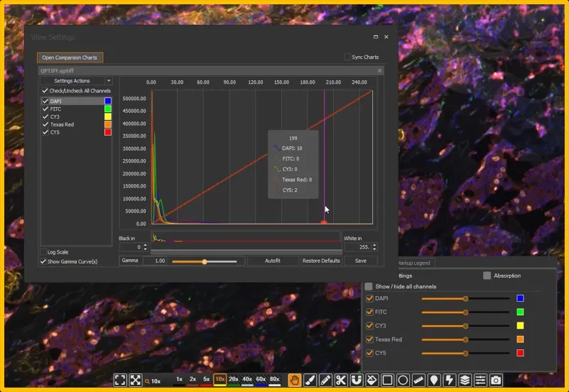The image size is (569, 392).
Task: Uncheck CY5 in lower channel panel
Action: pos(369,353)
